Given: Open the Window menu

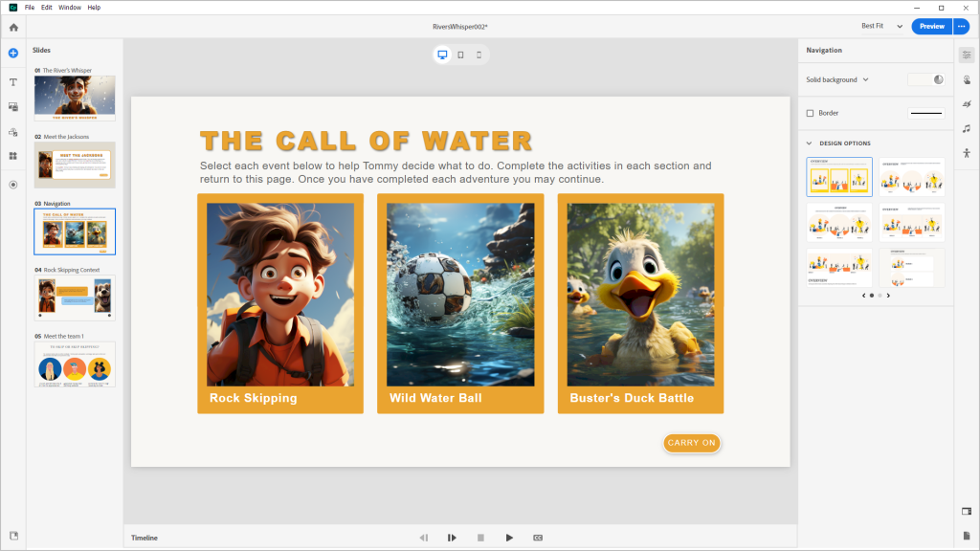Looking at the screenshot, I should coord(70,7).
